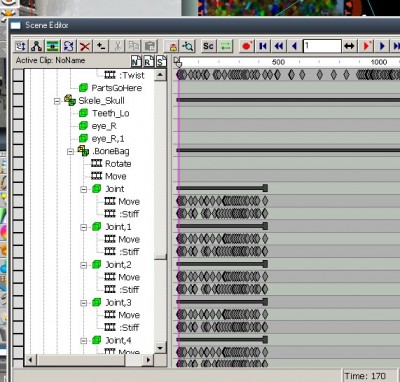Click the hierarchy tree view icon
This screenshot has height=382, width=400.
36,46
